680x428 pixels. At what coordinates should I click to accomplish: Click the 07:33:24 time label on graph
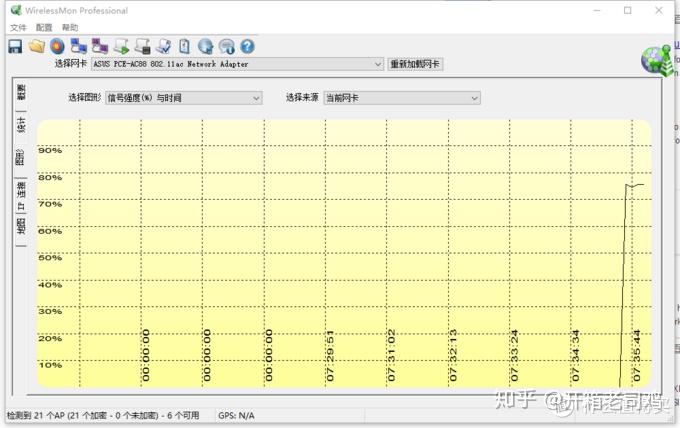[x=514, y=356]
